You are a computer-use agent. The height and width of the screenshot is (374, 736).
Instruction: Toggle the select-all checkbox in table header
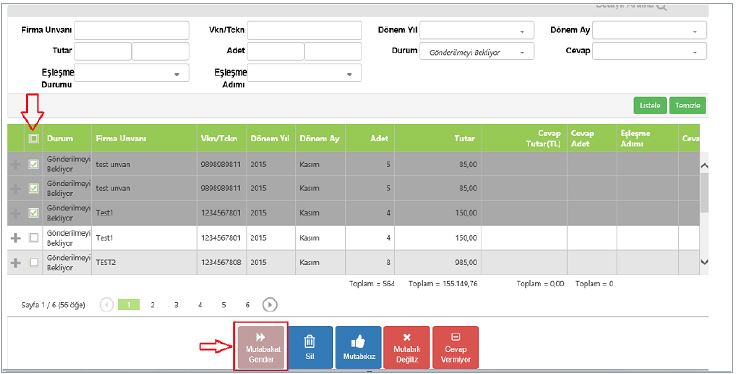coord(33,138)
